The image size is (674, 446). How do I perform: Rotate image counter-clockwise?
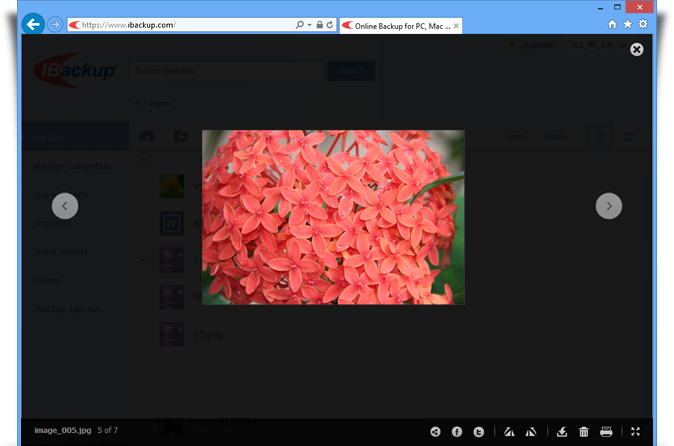(x=509, y=432)
